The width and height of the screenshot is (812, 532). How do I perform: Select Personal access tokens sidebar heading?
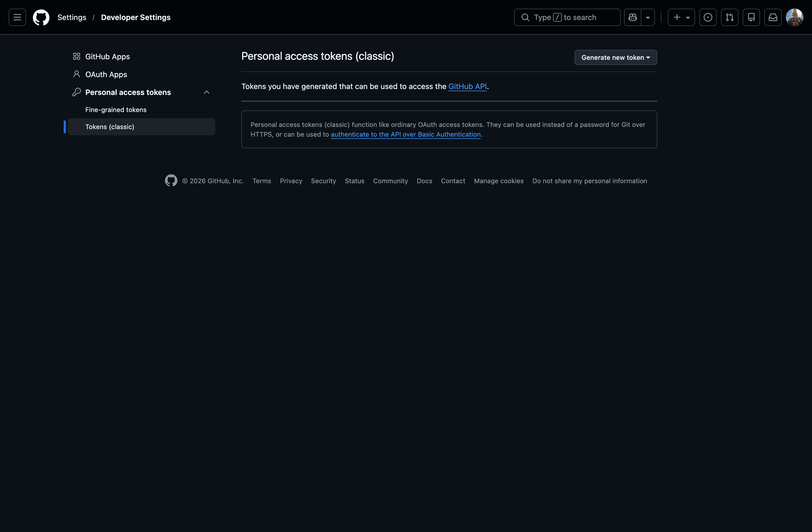(x=128, y=92)
